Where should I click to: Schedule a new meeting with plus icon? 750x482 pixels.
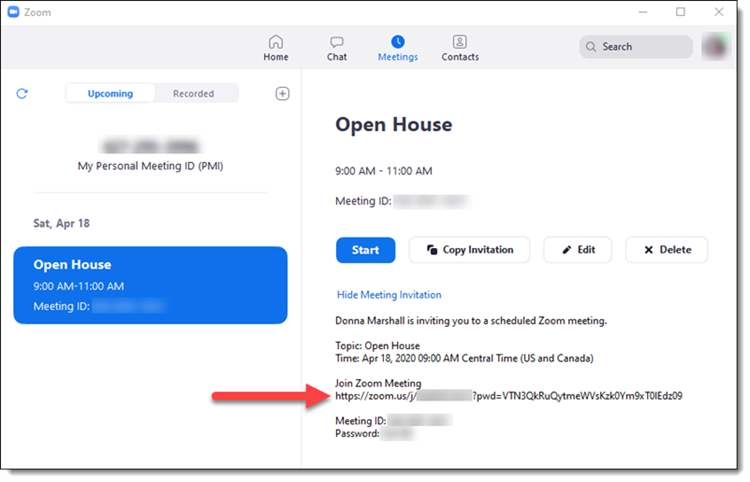pyautogui.click(x=282, y=94)
